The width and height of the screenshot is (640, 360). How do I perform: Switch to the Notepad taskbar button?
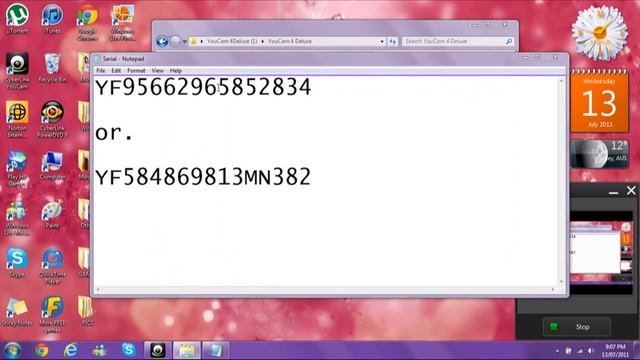tap(216, 350)
